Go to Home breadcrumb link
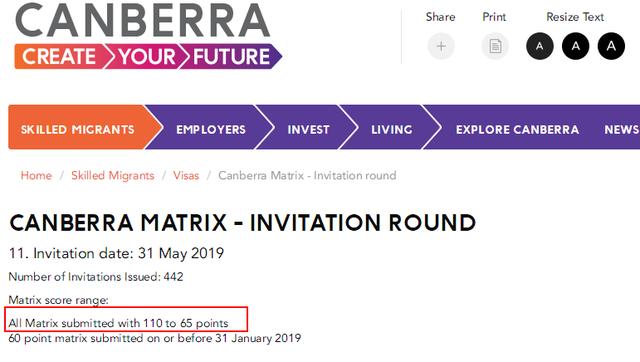Screen dimensions: 640x362 click(x=36, y=175)
